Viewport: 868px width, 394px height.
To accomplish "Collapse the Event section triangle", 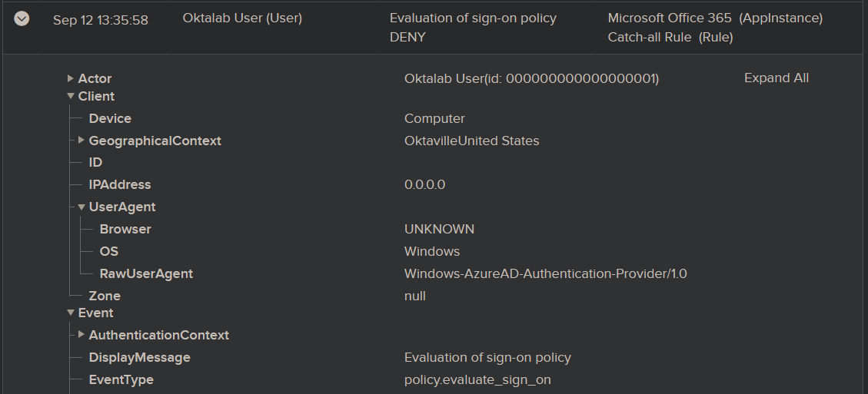I will [71, 313].
